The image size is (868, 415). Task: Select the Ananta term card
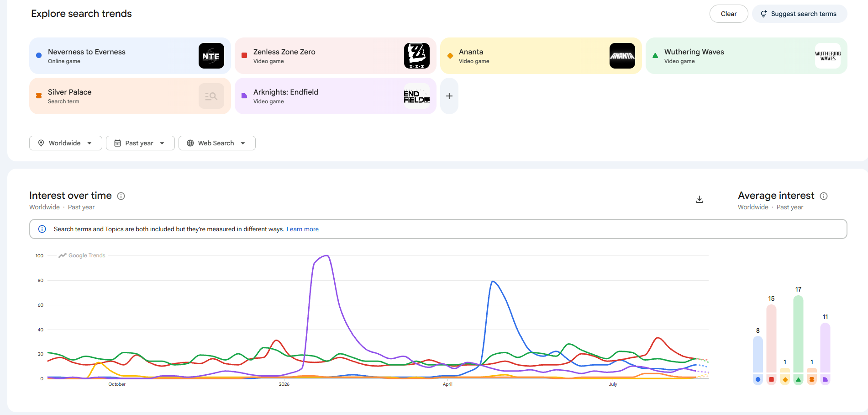point(541,56)
